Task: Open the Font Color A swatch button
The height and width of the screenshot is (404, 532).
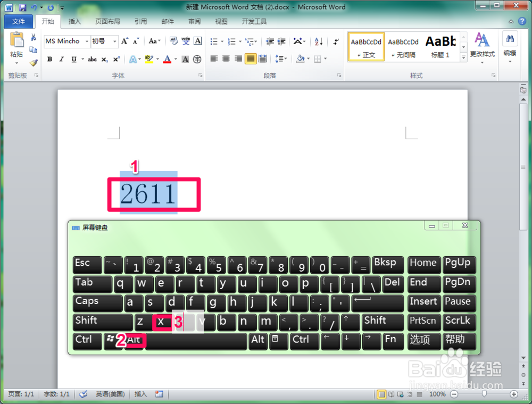Action: click(x=167, y=60)
